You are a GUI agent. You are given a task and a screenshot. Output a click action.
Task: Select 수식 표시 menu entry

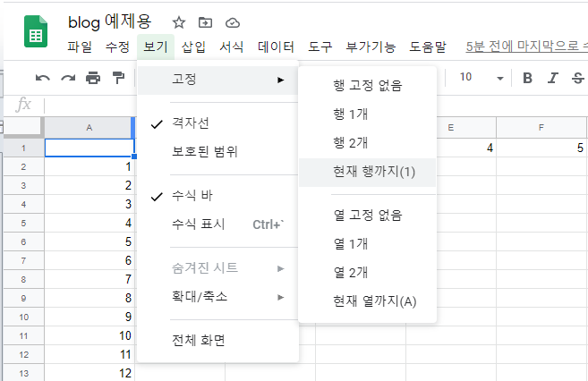pyautogui.click(x=217, y=224)
